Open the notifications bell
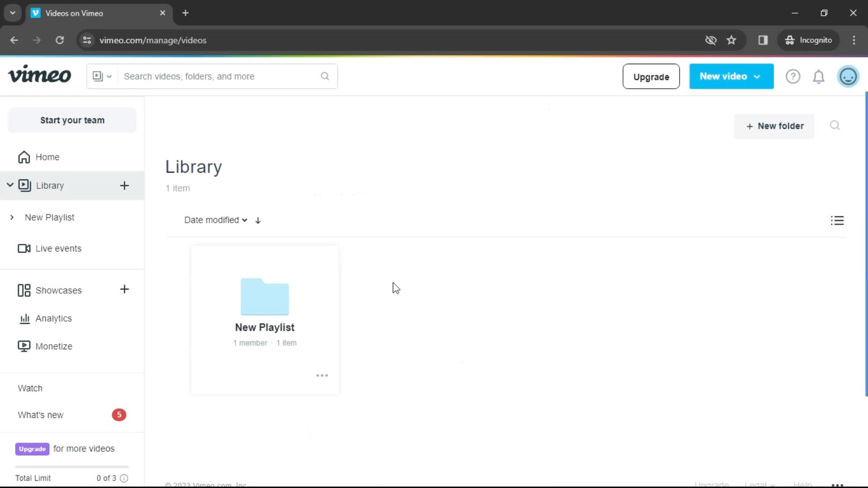Image resolution: width=868 pixels, height=488 pixels. coord(819,76)
